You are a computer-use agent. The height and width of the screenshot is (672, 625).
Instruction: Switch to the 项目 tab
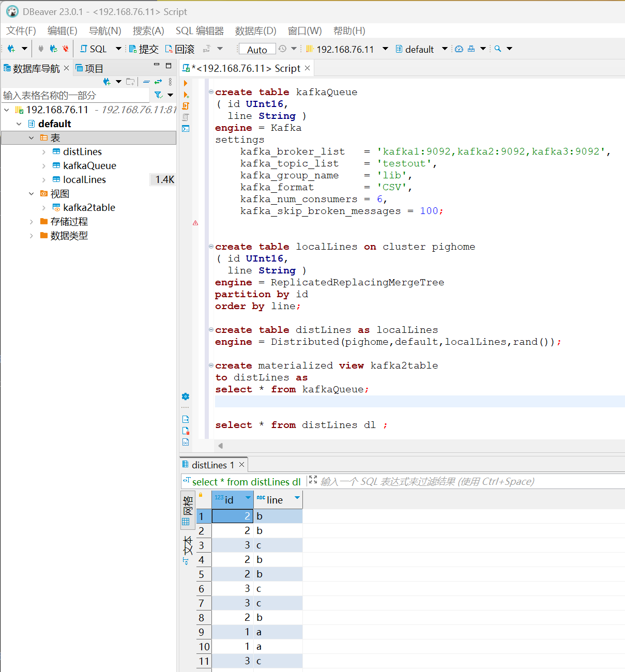[89, 68]
